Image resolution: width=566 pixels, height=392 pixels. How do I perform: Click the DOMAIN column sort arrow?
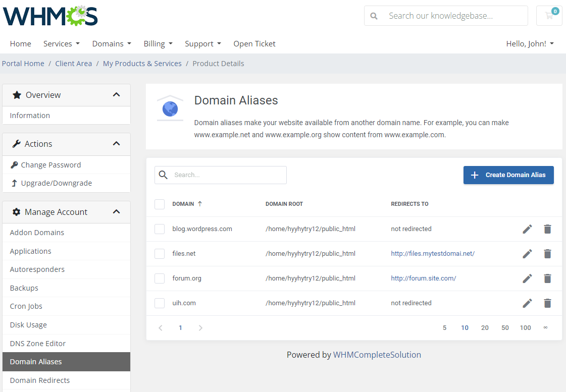point(199,204)
